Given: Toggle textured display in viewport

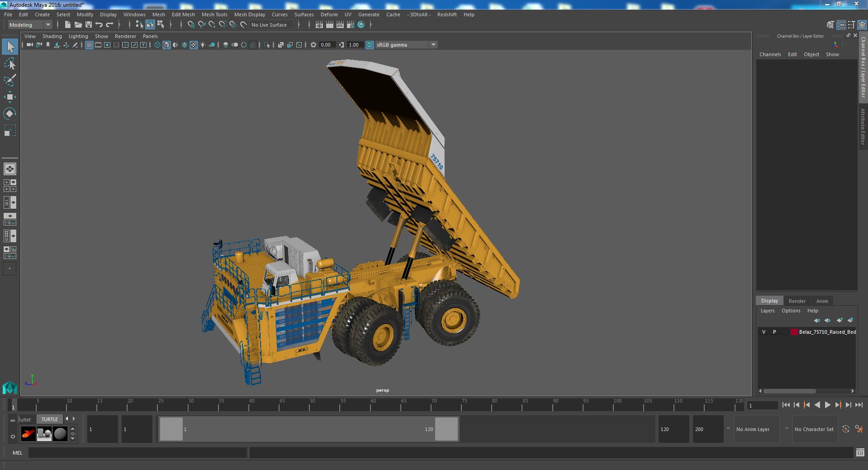Looking at the screenshot, I should [194, 45].
